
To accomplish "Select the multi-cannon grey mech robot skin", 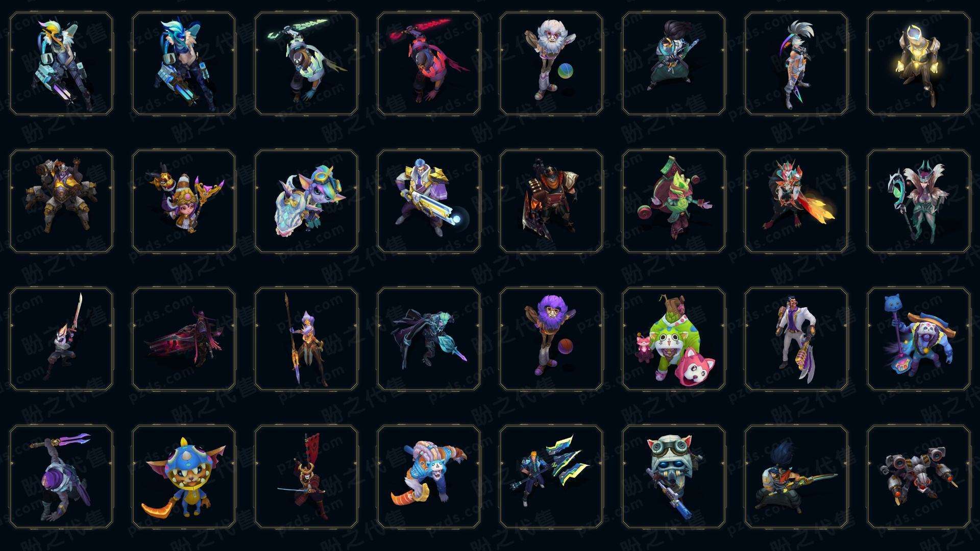I will [918, 477].
